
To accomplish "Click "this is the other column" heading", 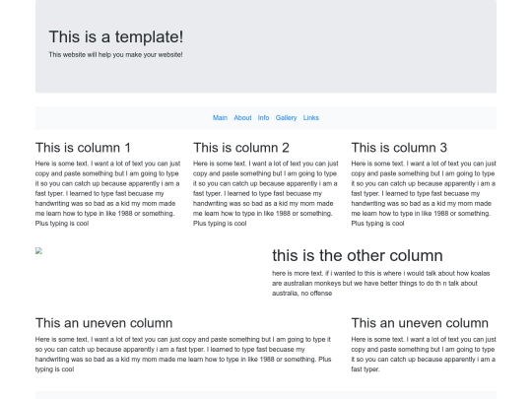I will pyautogui.click(x=358, y=255).
